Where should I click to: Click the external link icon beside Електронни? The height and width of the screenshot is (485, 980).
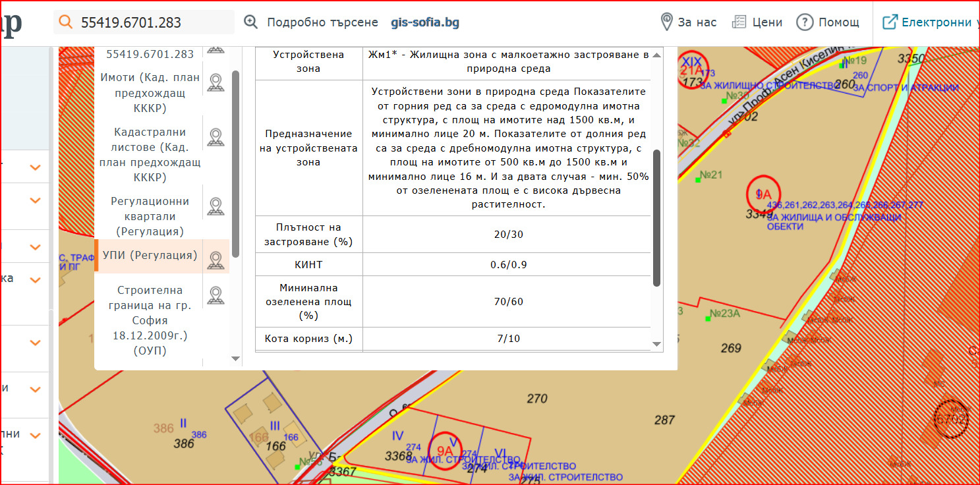click(x=890, y=22)
